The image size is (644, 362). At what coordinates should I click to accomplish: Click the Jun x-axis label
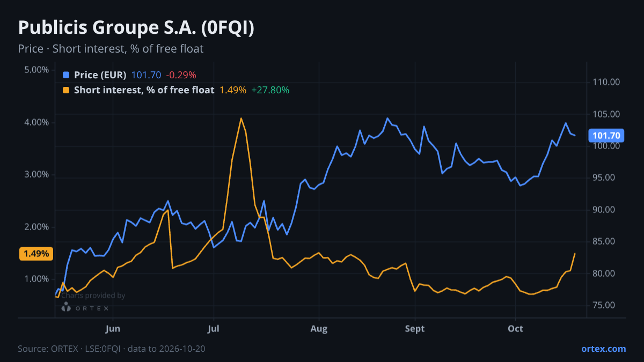113,328
